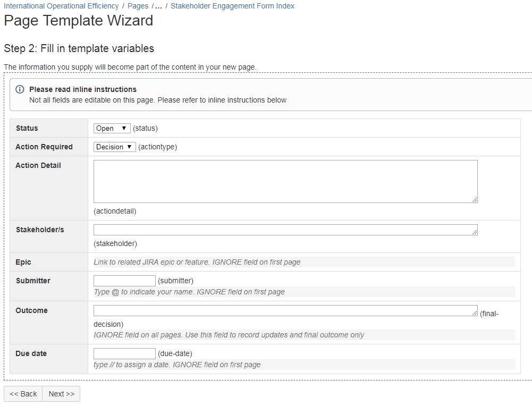Open the Action Required dropdown showing Decision
Viewport: 532px width, 406px height.
(x=114, y=147)
